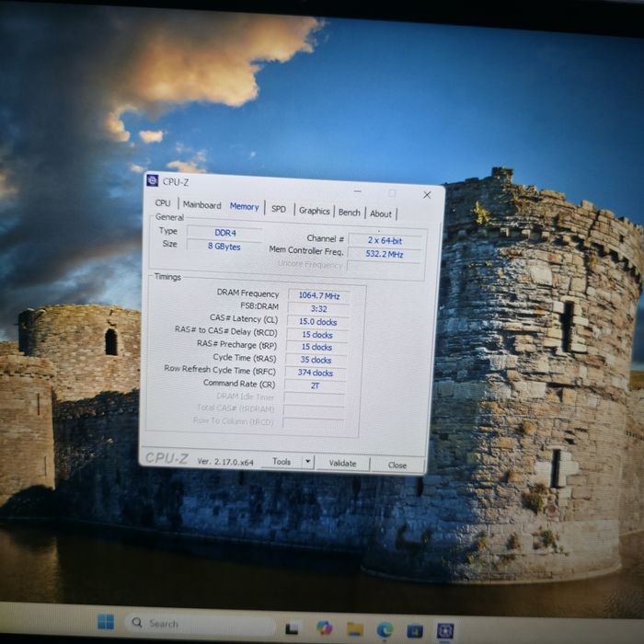Click the Tools button
The width and height of the screenshot is (644, 644).
(x=282, y=462)
